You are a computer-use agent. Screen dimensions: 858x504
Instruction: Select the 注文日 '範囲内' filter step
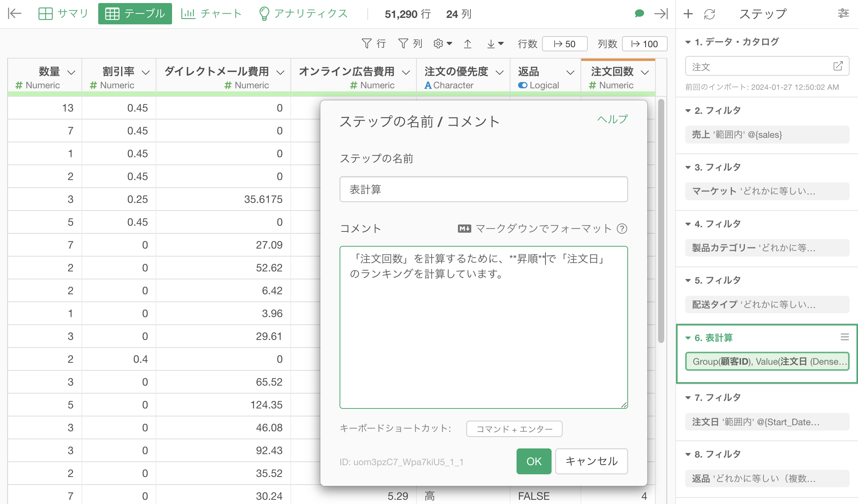pos(767,422)
